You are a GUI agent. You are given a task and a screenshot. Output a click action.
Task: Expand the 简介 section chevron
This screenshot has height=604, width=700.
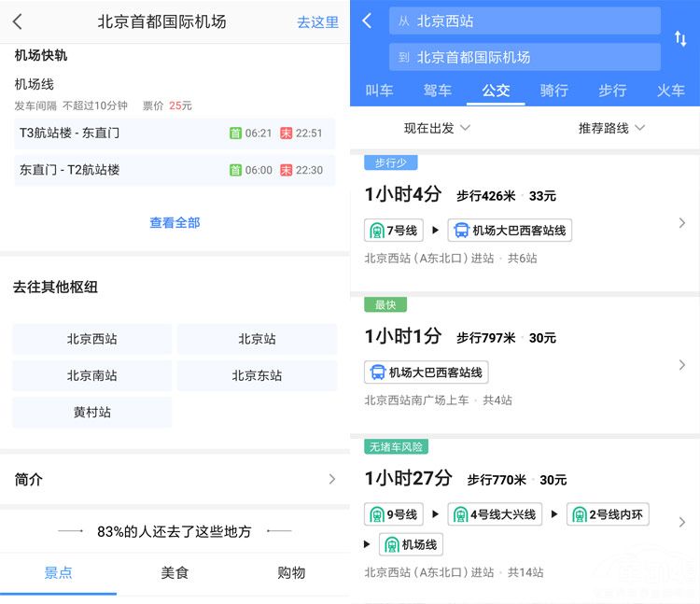click(x=331, y=480)
